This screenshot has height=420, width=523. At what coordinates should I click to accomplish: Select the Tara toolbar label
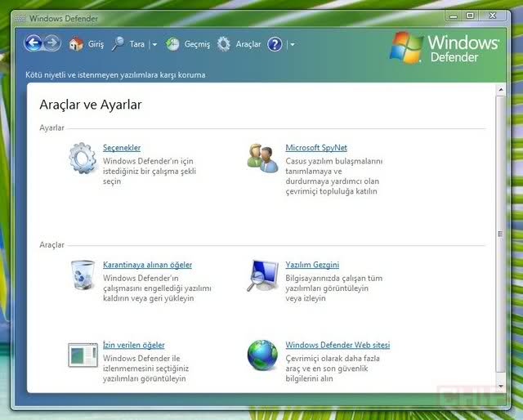(x=137, y=44)
